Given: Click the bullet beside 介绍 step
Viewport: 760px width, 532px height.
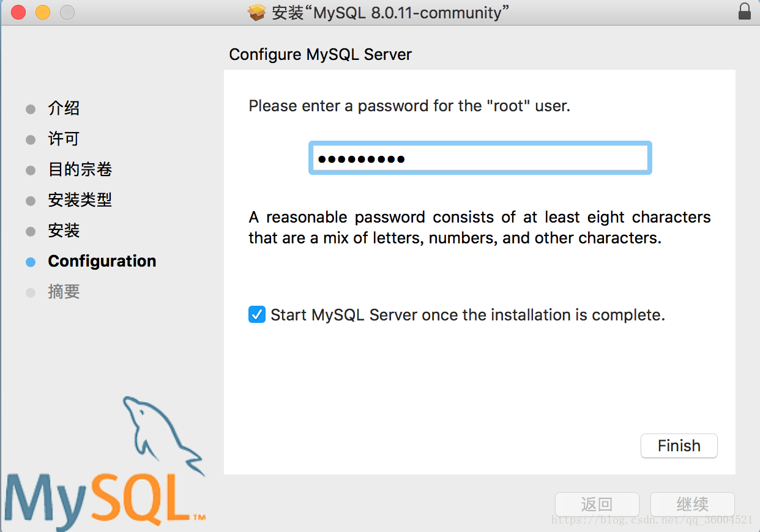Looking at the screenshot, I should [31, 109].
